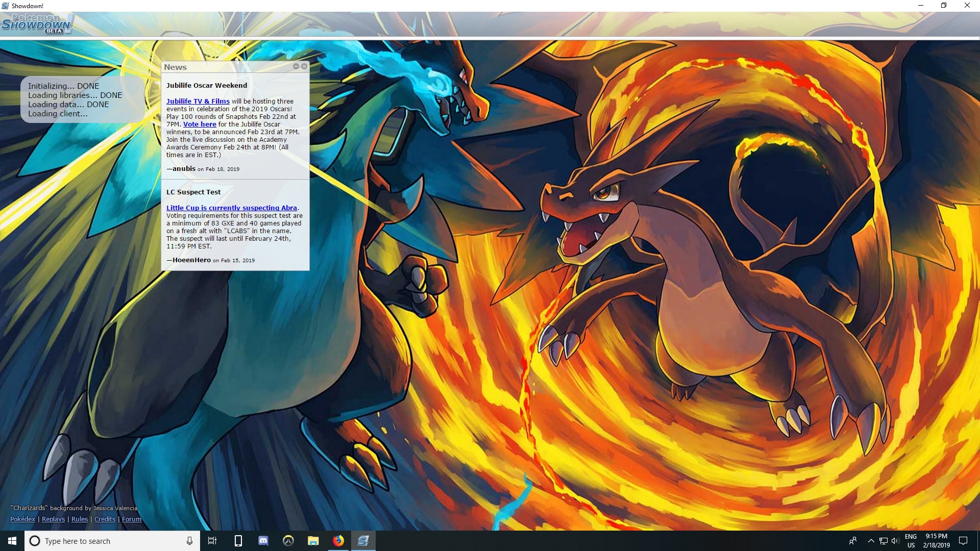Click the HoeenHero author name
980x551 pixels.
pos(191,260)
